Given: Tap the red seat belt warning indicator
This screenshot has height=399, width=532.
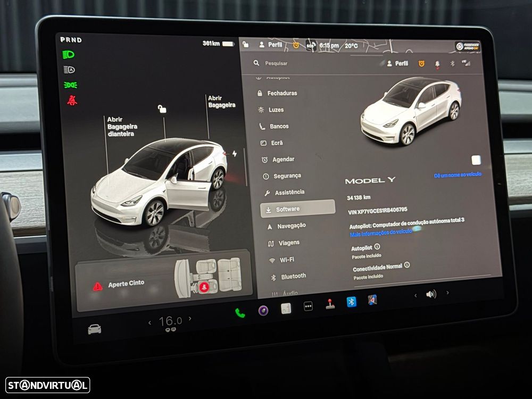Looking at the screenshot, I should coord(72,101).
